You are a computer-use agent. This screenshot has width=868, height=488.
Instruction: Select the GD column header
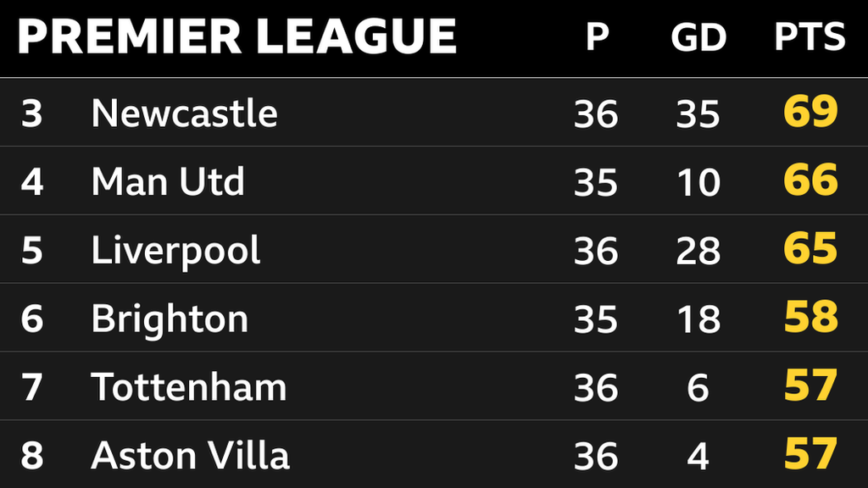698,37
